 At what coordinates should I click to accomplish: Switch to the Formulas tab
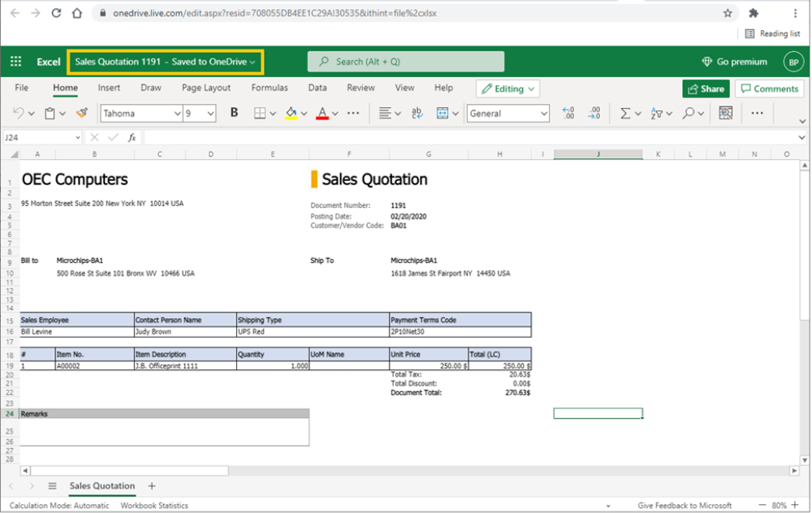(270, 88)
